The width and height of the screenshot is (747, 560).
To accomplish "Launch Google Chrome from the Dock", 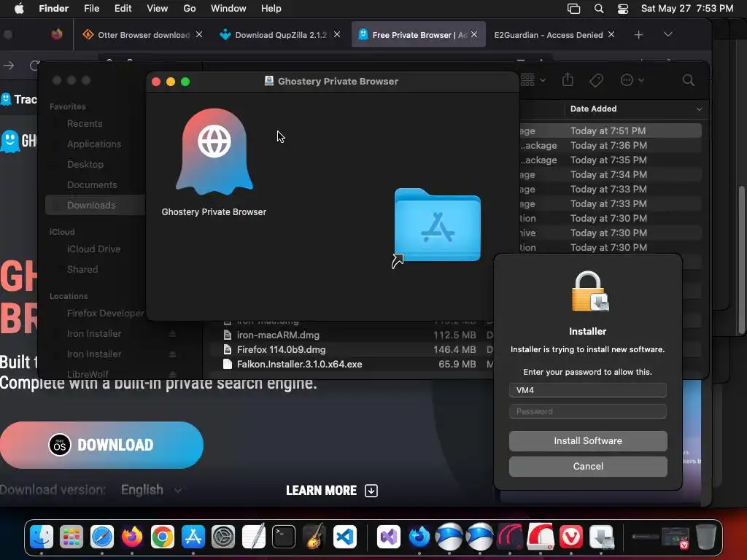I will click(163, 537).
